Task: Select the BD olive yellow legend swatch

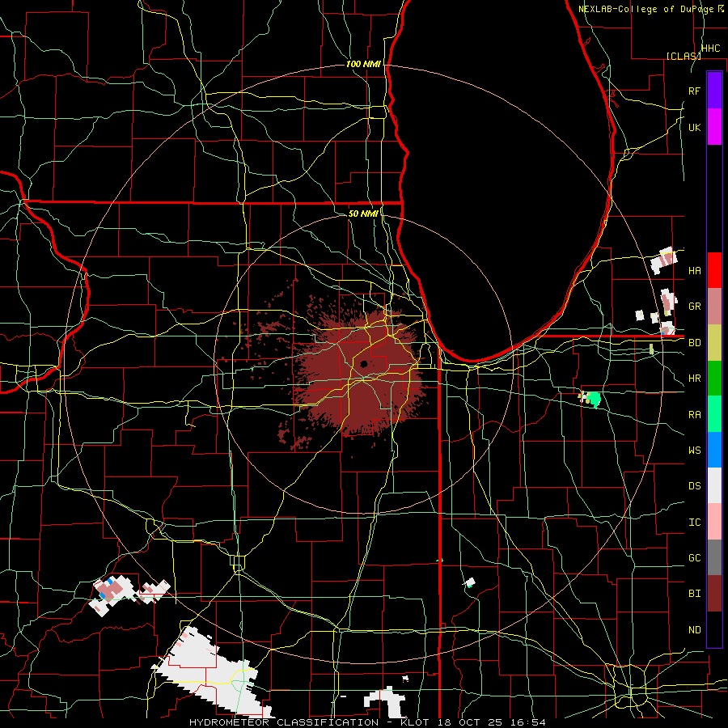Action: tap(714, 343)
